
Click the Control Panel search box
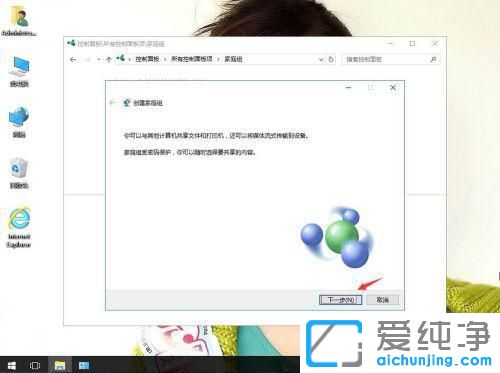pyautogui.click(x=391, y=60)
